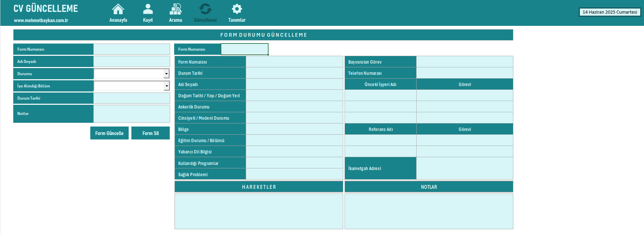This screenshot has height=234, width=644.
Task: Click the date box 14 Haziran 2025 Cumartesi
Action: [x=610, y=12]
